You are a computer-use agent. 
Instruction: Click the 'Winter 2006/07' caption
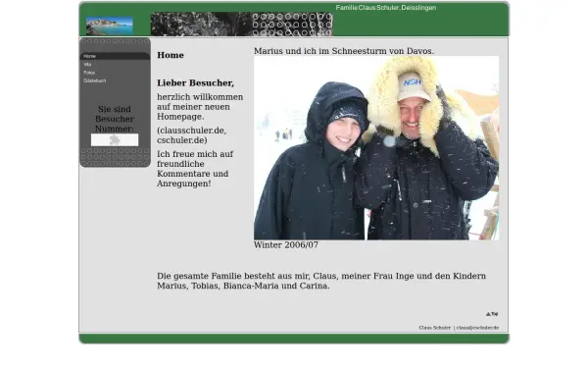point(286,245)
